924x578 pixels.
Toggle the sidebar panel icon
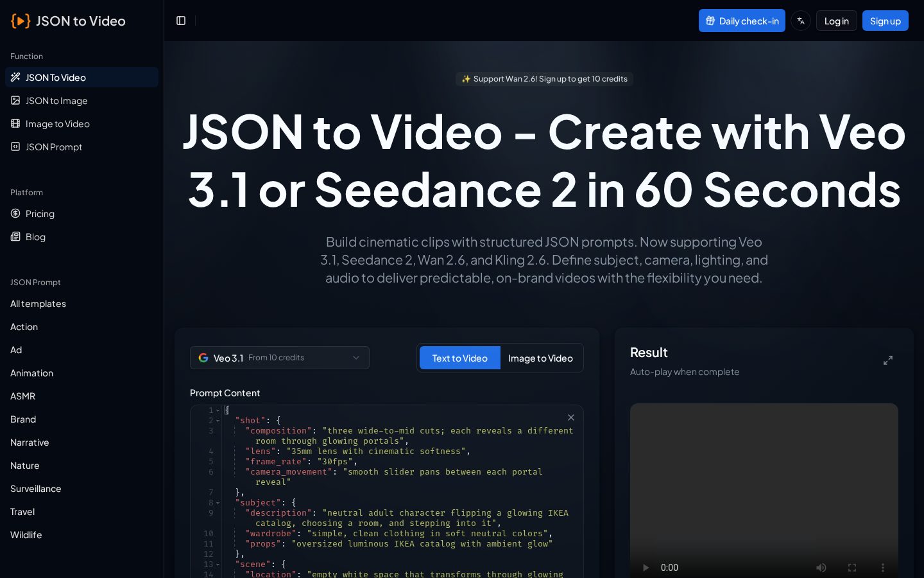coord(181,21)
